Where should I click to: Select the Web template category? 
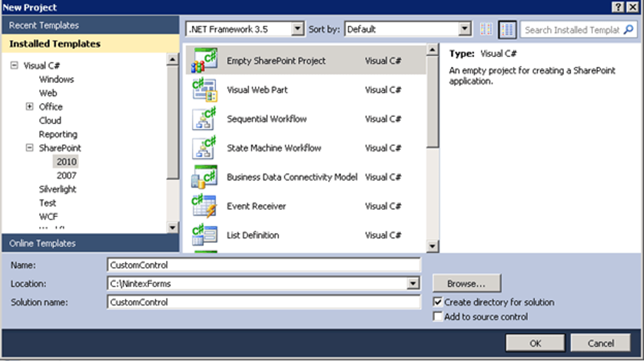pos(48,93)
